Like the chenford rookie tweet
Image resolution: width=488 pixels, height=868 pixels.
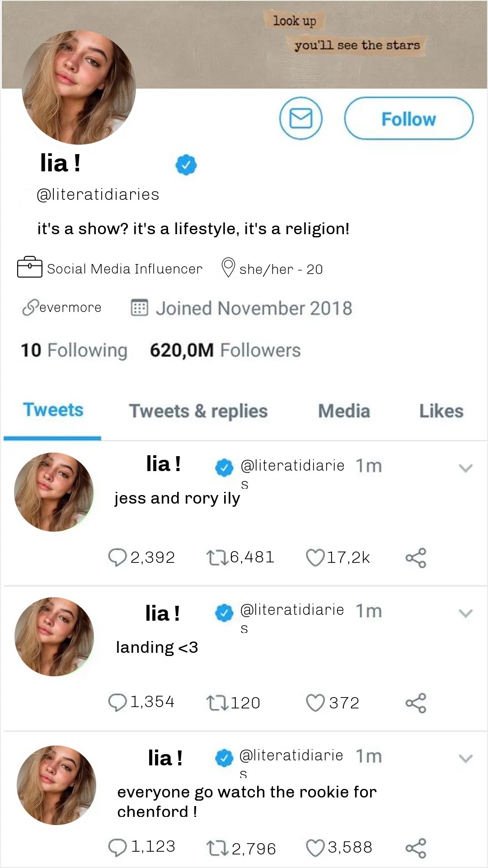point(315,848)
